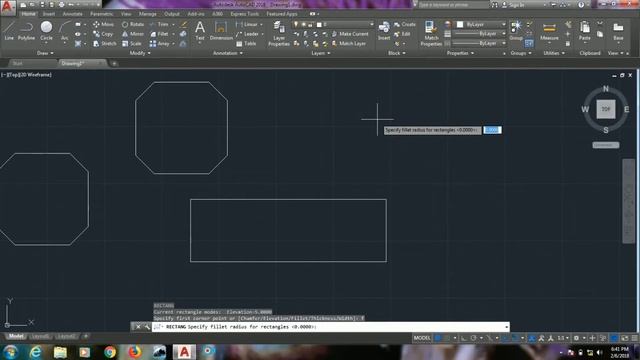Open the ByLayer color dropdown
Viewport: 640px width, 360px height.
click(503, 24)
